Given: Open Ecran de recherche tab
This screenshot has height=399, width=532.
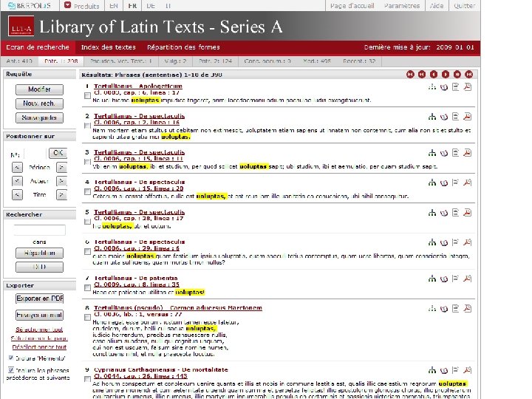Looking at the screenshot, I should (x=38, y=47).
